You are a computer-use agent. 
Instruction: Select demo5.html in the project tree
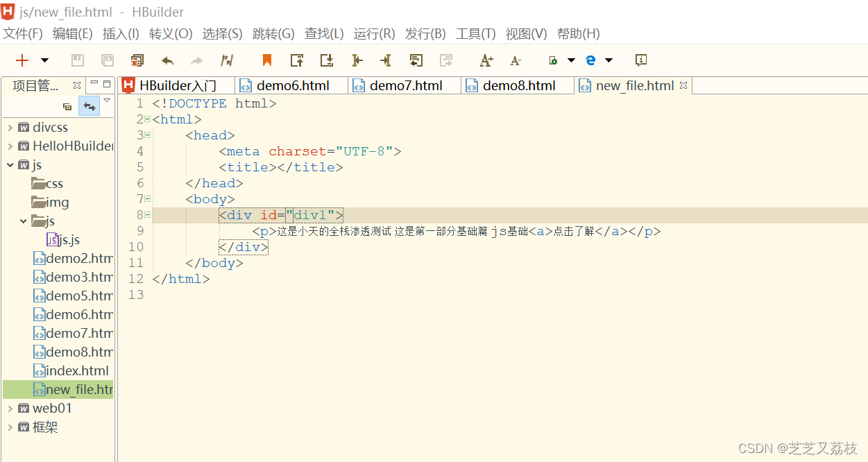pyautogui.click(x=74, y=296)
